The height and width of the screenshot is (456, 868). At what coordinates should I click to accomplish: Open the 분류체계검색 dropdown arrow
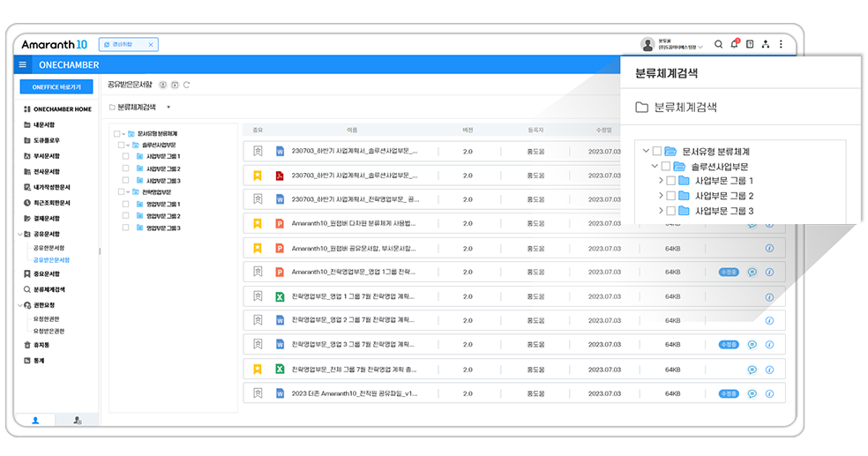pos(168,108)
